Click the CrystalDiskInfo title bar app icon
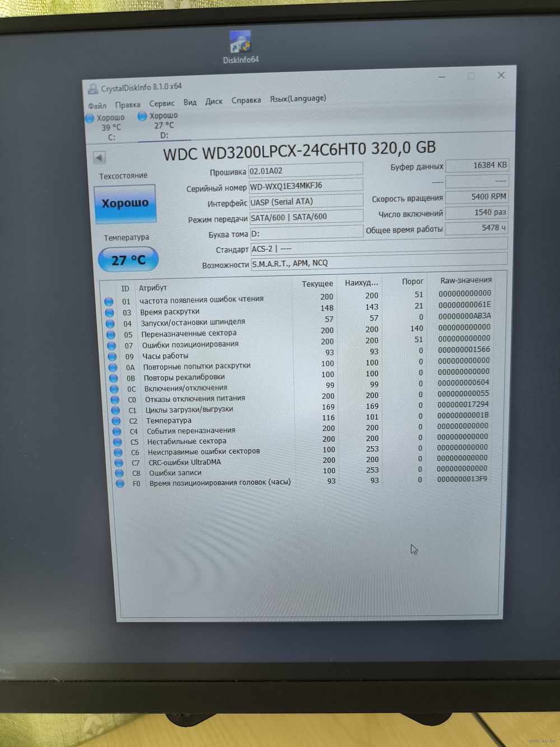 tap(93, 89)
